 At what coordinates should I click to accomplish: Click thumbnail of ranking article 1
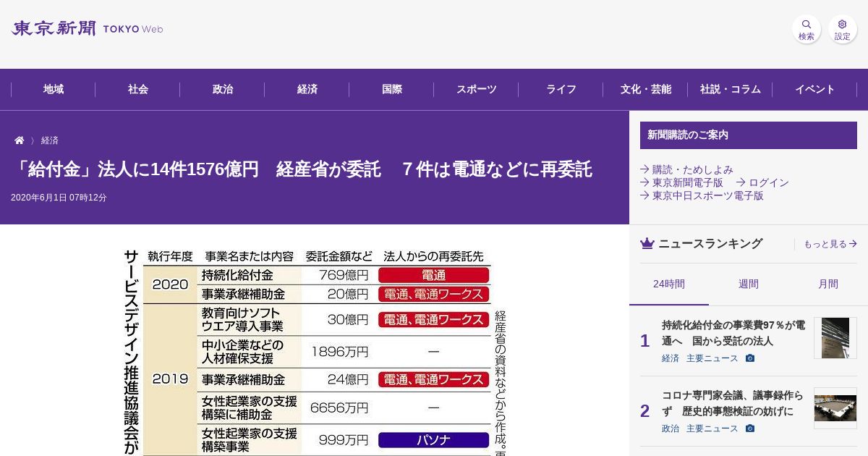tap(835, 338)
